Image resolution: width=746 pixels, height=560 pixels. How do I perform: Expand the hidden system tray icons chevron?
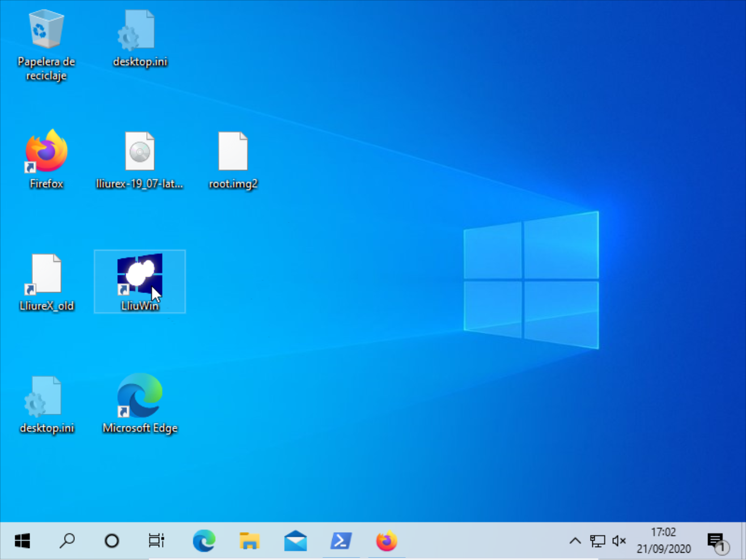click(575, 541)
